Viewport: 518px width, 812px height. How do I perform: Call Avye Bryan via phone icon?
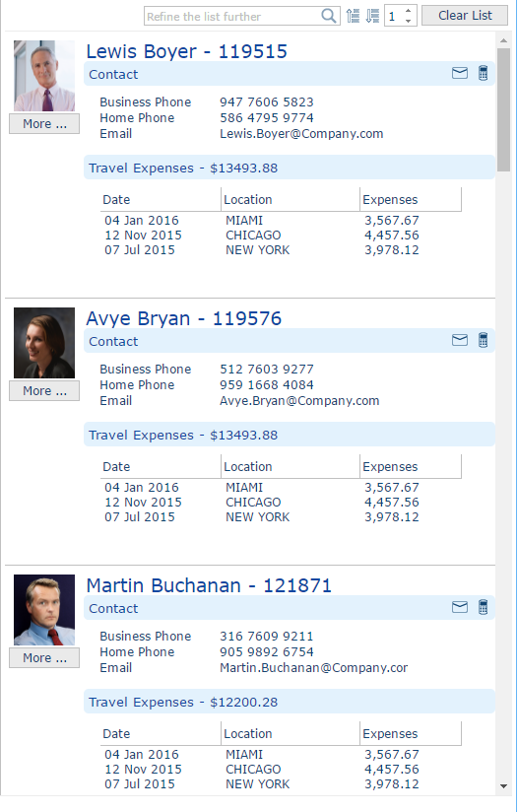point(483,340)
